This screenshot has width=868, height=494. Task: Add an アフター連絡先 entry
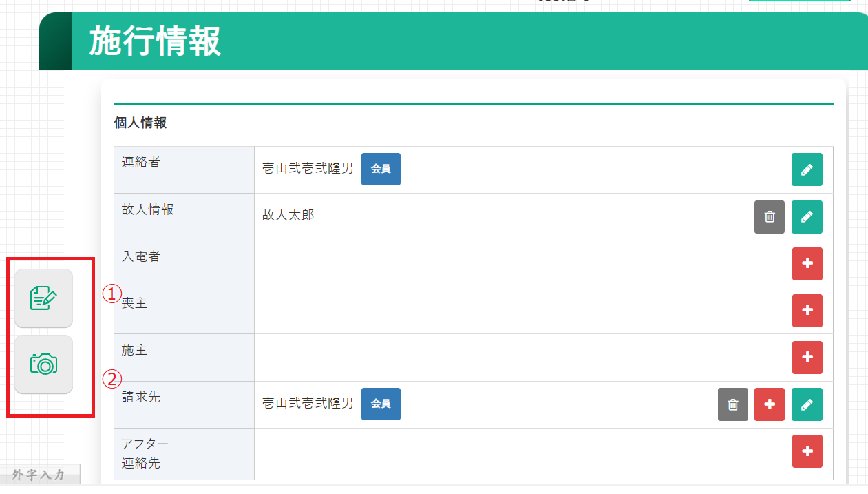[x=807, y=451]
